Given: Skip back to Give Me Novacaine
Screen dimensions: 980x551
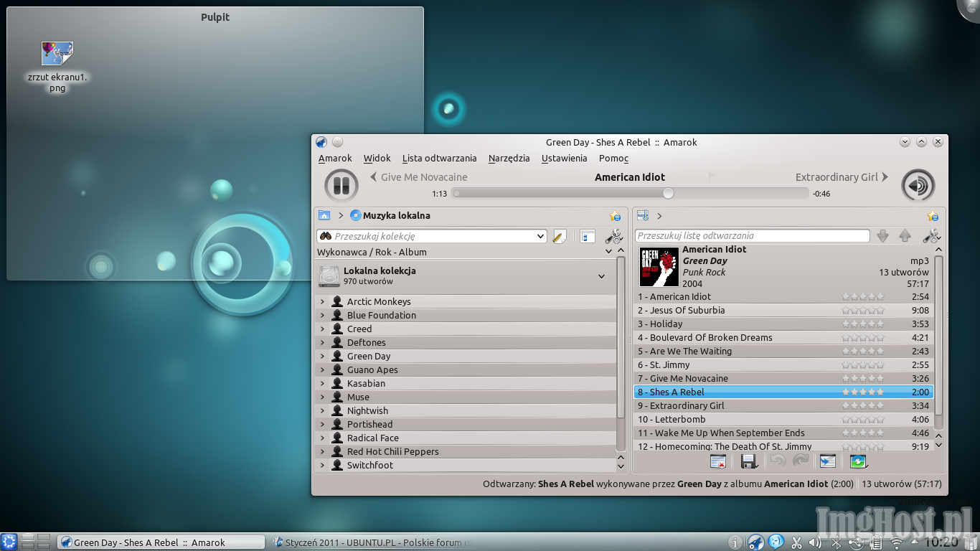Looking at the screenshot, I should tap(419, 177).
